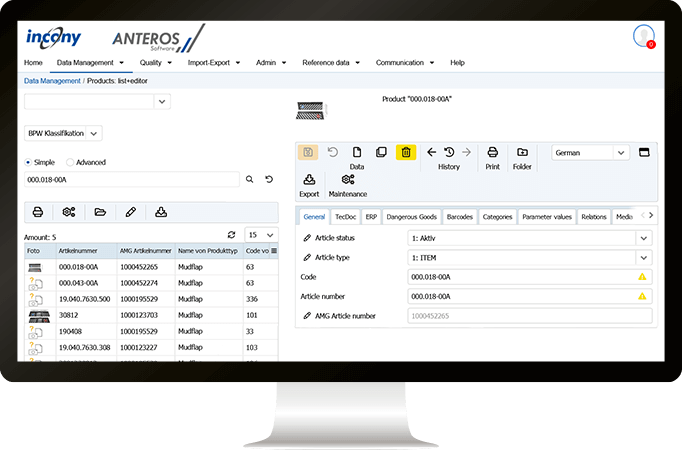Click the undo icon in product toolbar

[333, 152]
